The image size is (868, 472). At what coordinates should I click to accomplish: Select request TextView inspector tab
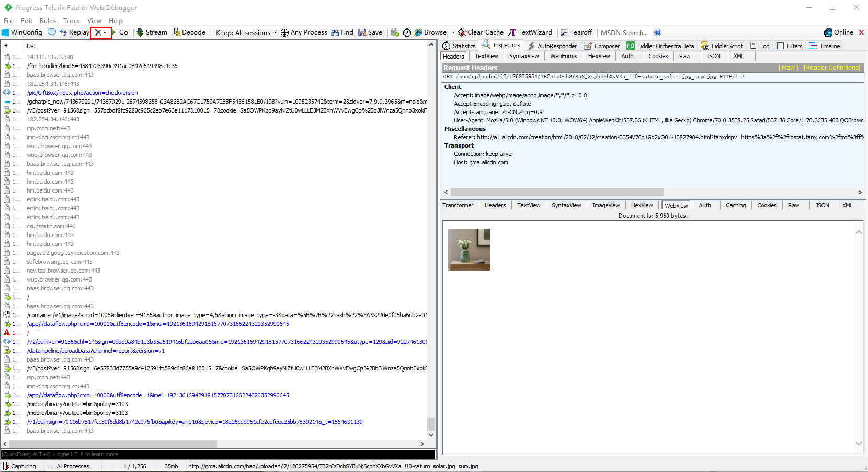(x=486, y=57)
